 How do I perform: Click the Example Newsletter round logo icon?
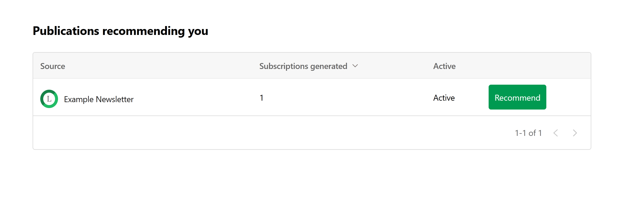[x=49, y=99]
